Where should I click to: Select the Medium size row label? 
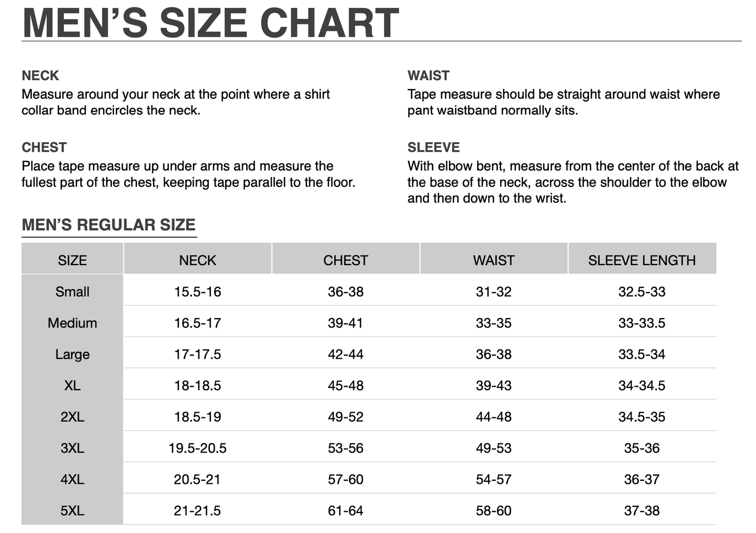(72, 323)
